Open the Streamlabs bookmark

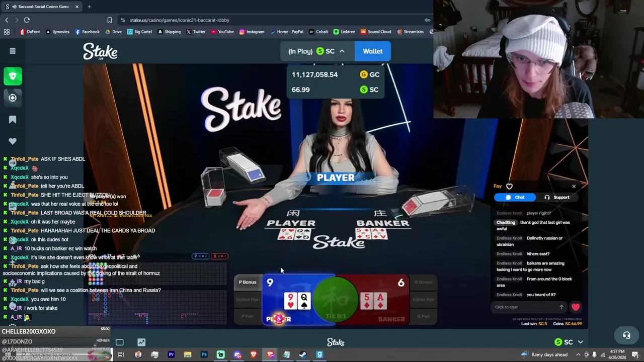(410, 32)
